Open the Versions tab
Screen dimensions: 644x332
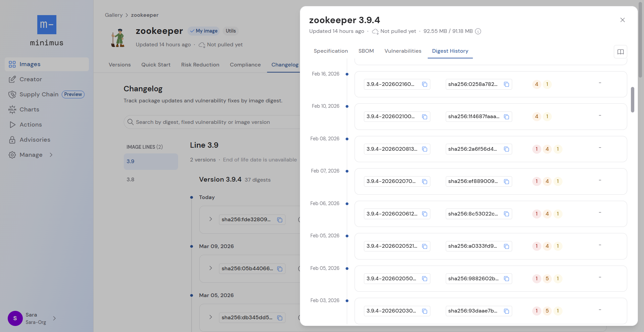pos(120,65)
